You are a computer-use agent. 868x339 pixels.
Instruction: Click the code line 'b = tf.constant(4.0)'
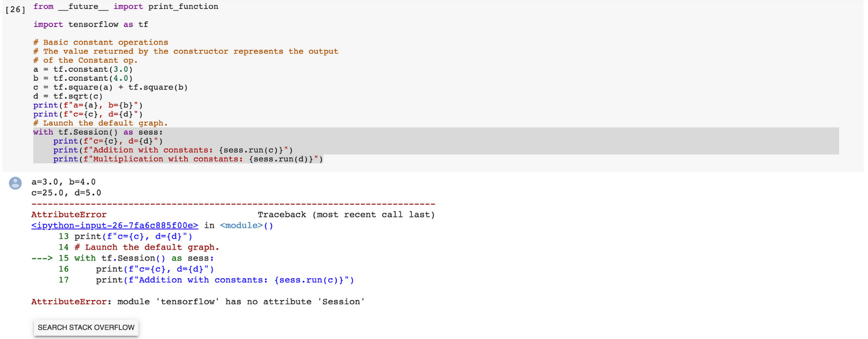pyautogui.click(x=83, y=78)
